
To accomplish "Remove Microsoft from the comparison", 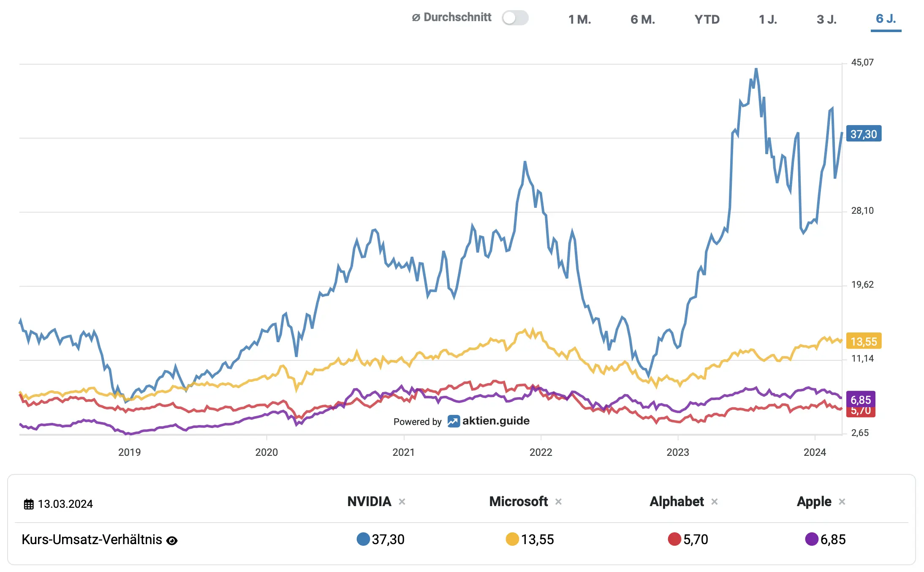I will pos(558,501).
